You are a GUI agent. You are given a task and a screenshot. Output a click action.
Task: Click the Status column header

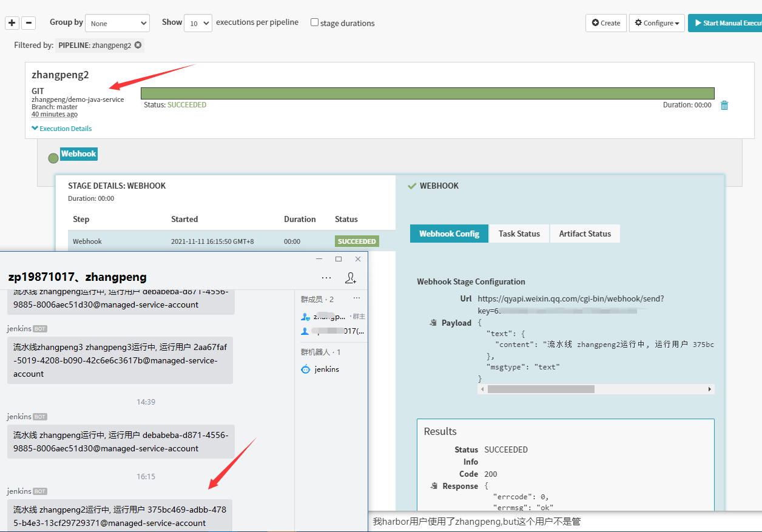coord(346,219)
